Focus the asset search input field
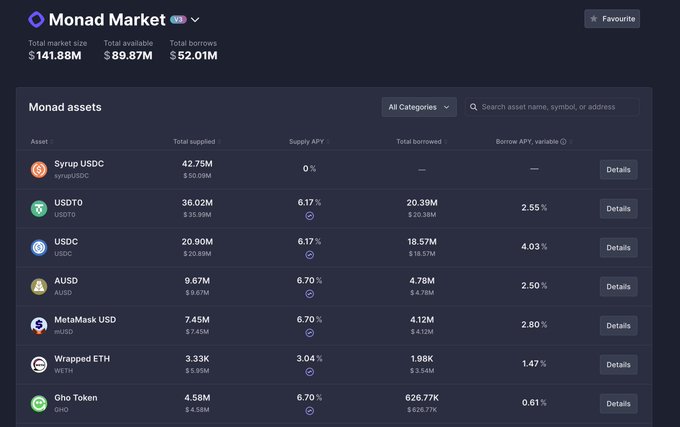The width and height of the screenshot is (680, 427). tap(552, 107)
